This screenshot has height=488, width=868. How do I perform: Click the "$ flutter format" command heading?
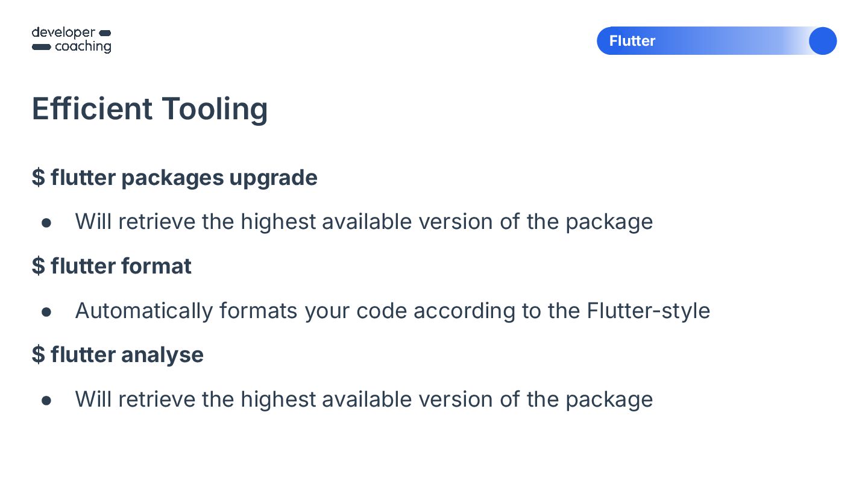(112, 266)
